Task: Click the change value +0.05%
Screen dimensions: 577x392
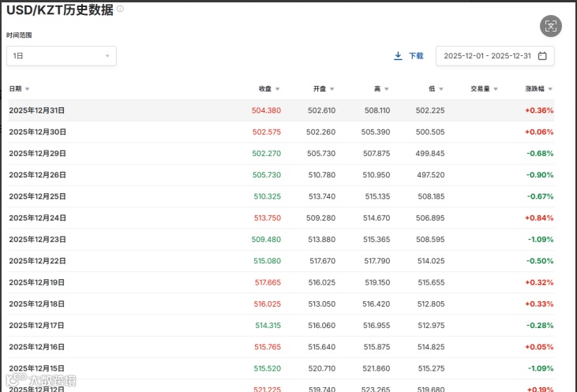Action: (539, 347)
